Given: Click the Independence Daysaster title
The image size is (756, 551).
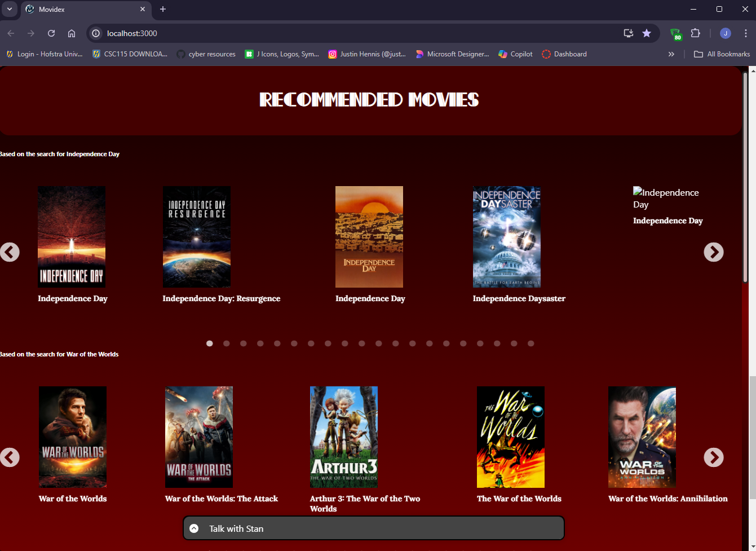Looking at the screenshot, I should coord(519,298).
